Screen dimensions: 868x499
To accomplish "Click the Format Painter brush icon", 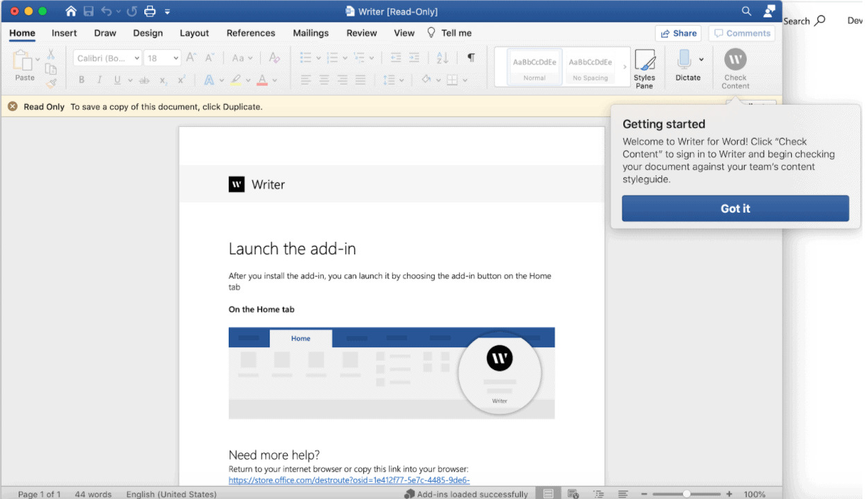I will click(51, 83).
